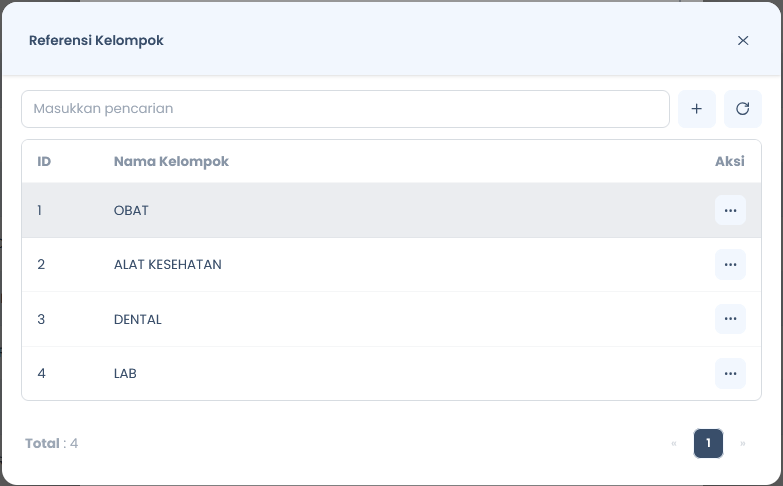This screenshot has height=486, width=783.
Task: Refresh the kelompok list
Action: click(743, 109)
